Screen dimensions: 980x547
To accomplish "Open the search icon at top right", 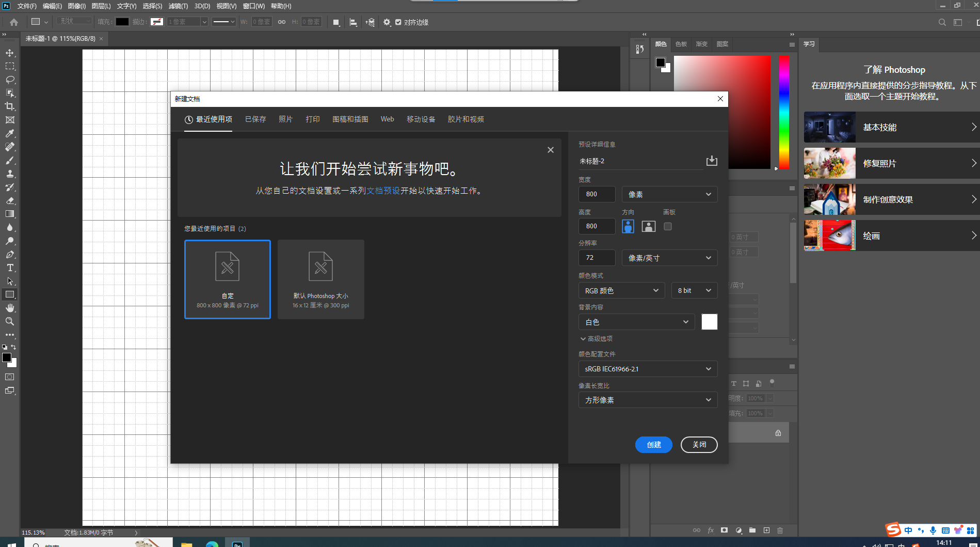I will (942, 22).
